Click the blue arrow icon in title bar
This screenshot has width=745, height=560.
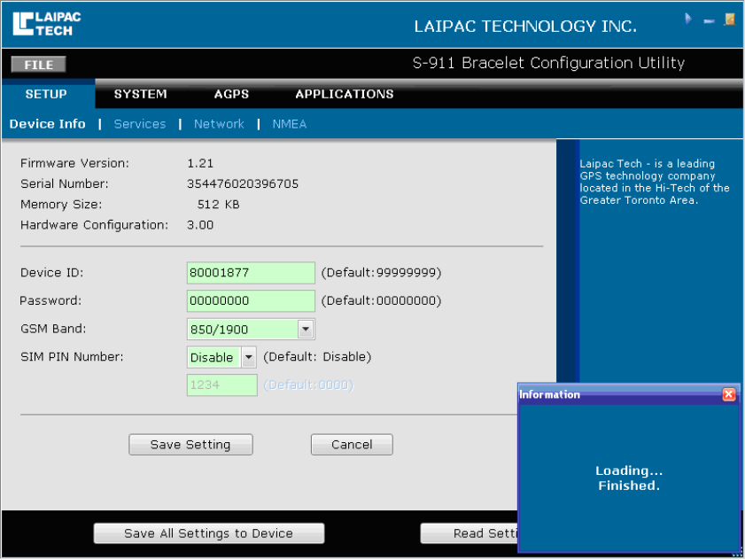click(688, 19)
